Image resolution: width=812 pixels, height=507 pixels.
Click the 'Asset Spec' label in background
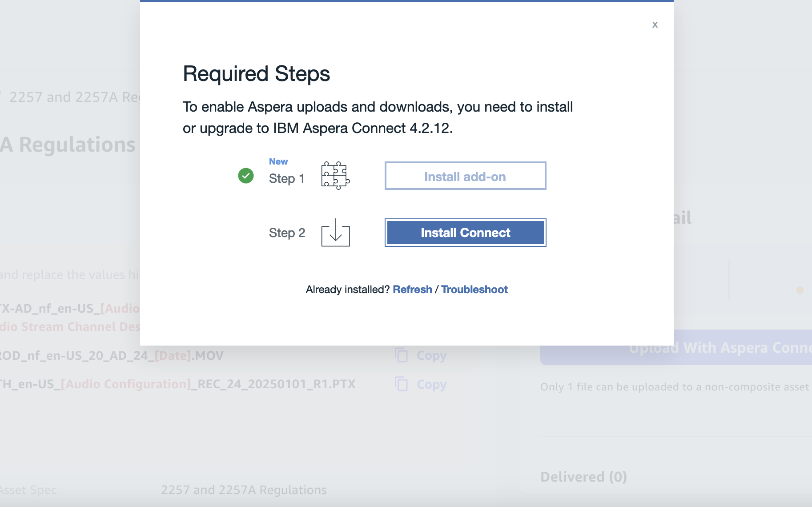[28, 490]
